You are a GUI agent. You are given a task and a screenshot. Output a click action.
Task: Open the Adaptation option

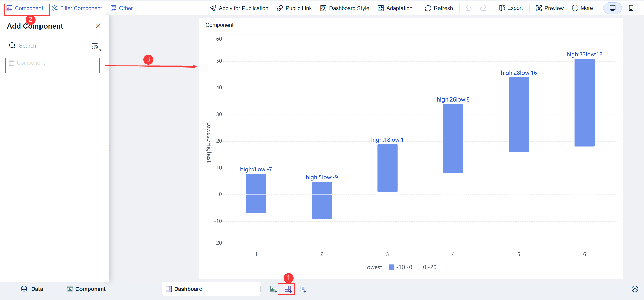pos(395,8)
